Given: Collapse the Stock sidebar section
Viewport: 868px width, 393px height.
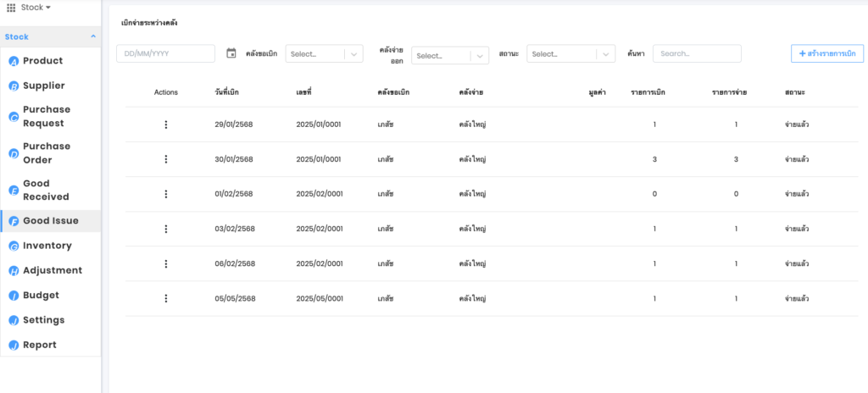Looking at the screenshot, I should [x=92, y=37].
